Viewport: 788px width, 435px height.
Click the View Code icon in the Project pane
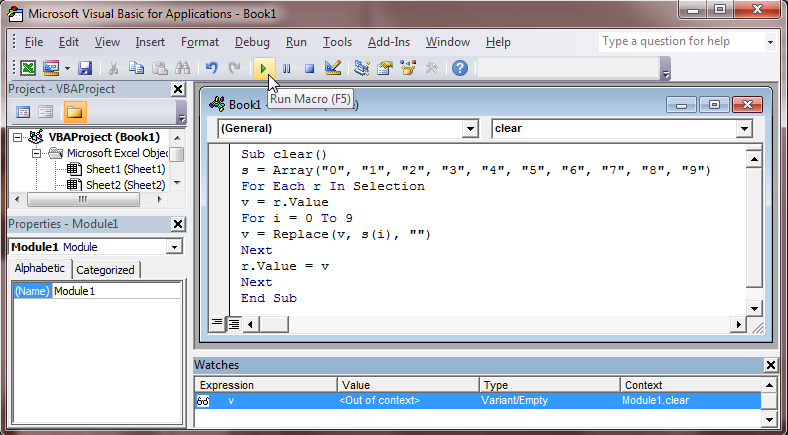(x=23, y=112)
